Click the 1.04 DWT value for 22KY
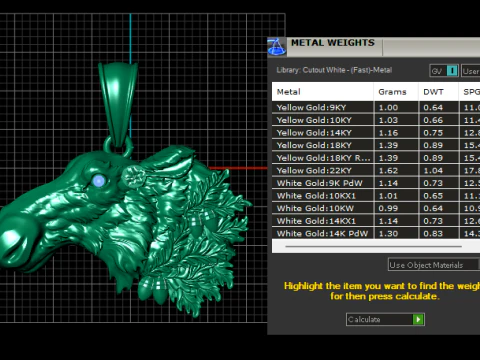The image size is (480, 360). point(433,170)
